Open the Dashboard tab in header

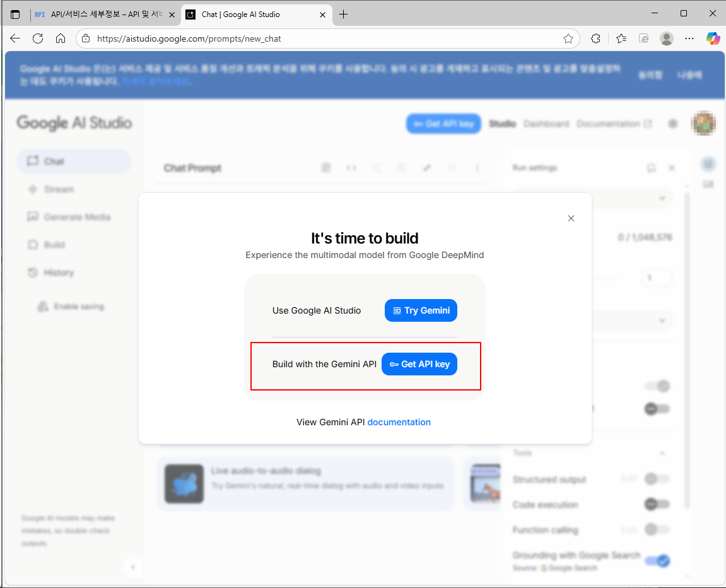[x=546, y=124]
